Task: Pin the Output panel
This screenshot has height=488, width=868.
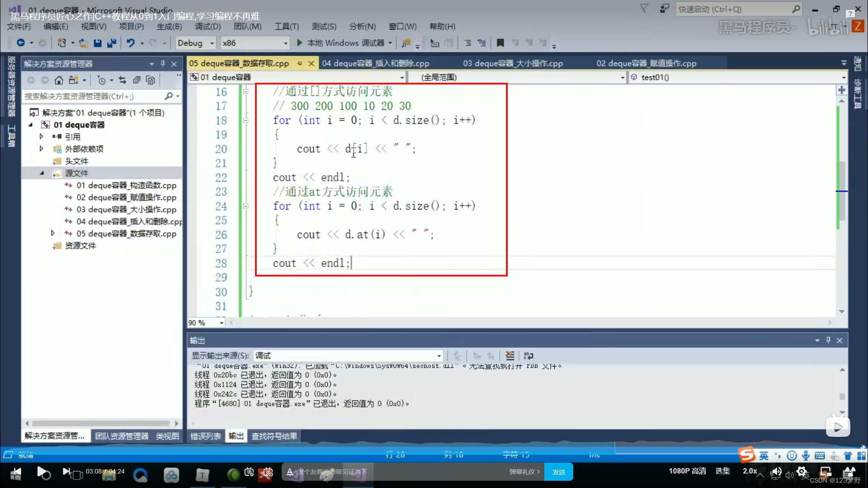Action: point(828,340)
